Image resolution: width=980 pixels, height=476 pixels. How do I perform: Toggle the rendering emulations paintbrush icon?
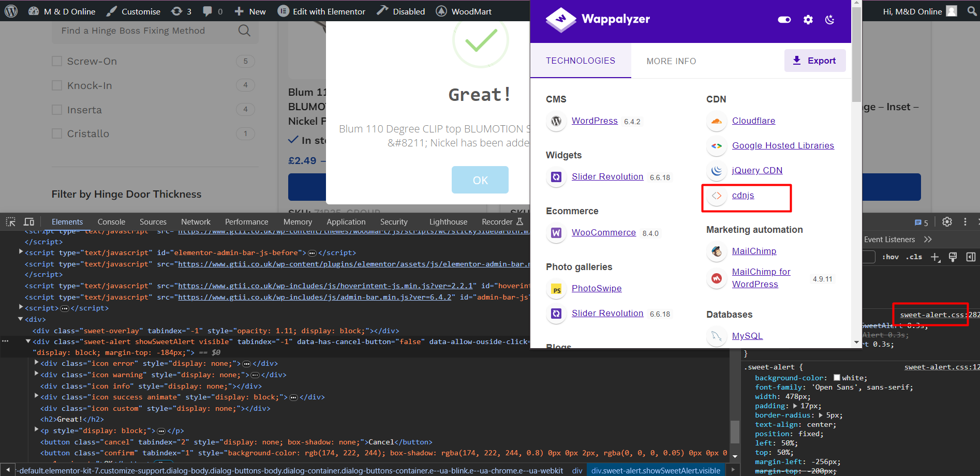(x=953, y=257)
